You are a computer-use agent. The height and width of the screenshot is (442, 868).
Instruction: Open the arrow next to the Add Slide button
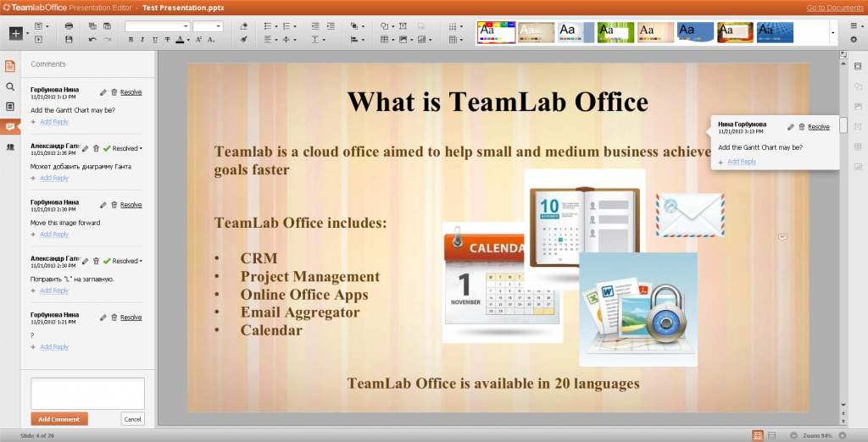click(x=27, y=33)
